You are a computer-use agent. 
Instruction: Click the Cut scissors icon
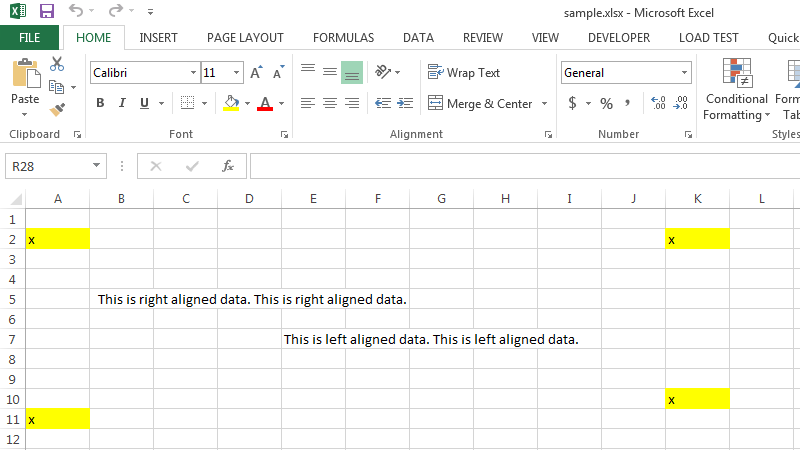(x=57, y=65)
